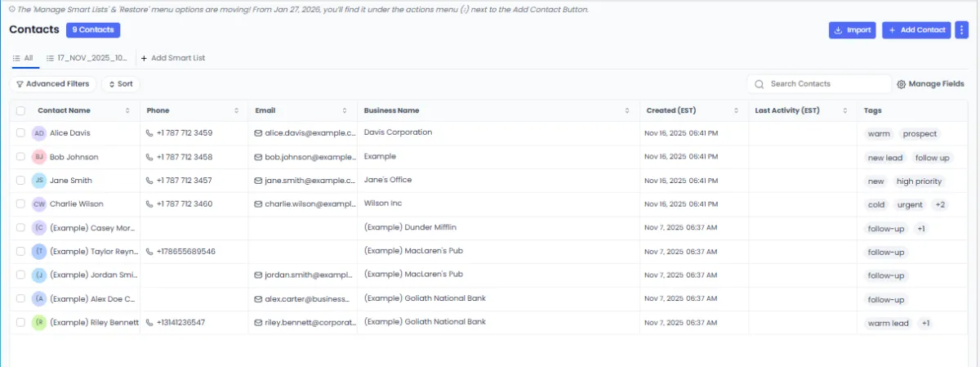Sort by the Phone column arrows
Screen dimensions: 980x367
point(237,110)
